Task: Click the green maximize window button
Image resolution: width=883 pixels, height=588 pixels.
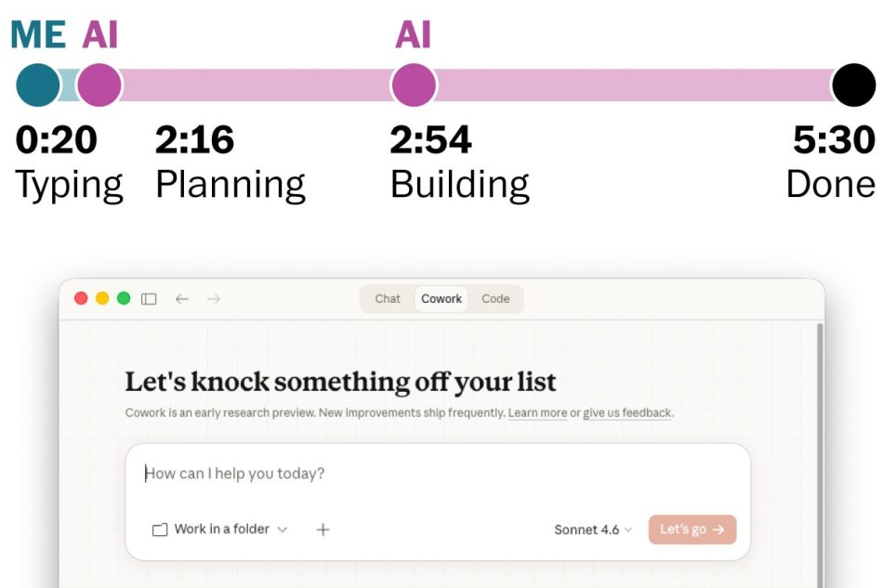Action: coord(124,298)
